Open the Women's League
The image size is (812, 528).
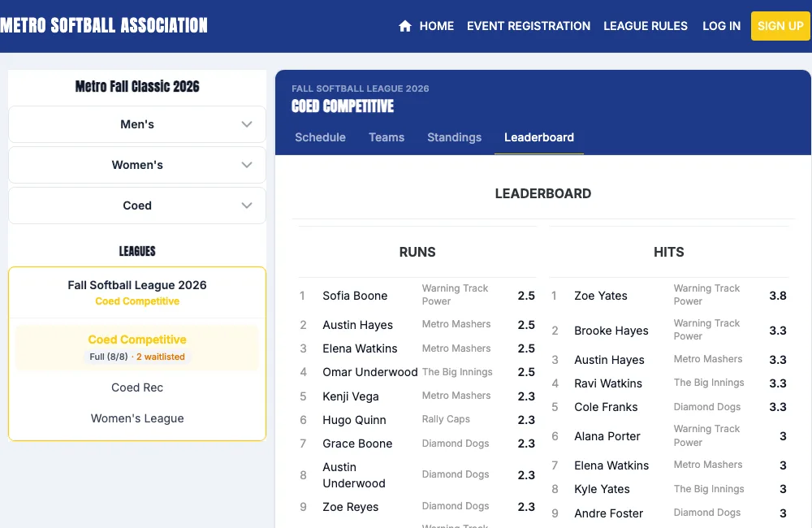click(x=137, y=418)
